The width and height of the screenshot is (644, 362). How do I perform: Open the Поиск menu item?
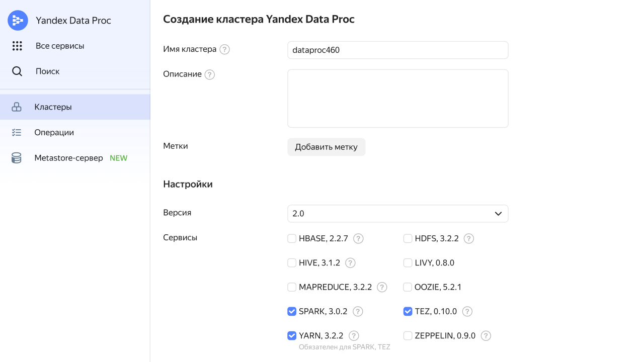(x=48, y=71)
